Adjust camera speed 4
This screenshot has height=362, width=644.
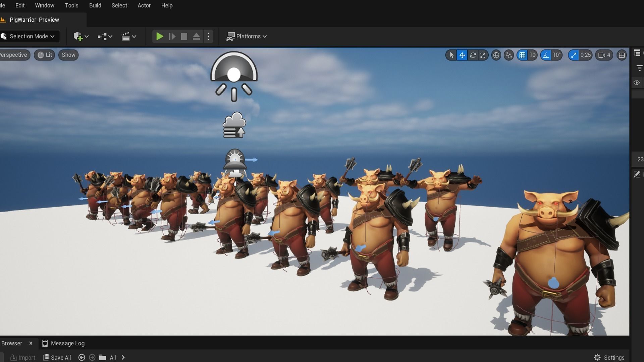coord(604,55)
